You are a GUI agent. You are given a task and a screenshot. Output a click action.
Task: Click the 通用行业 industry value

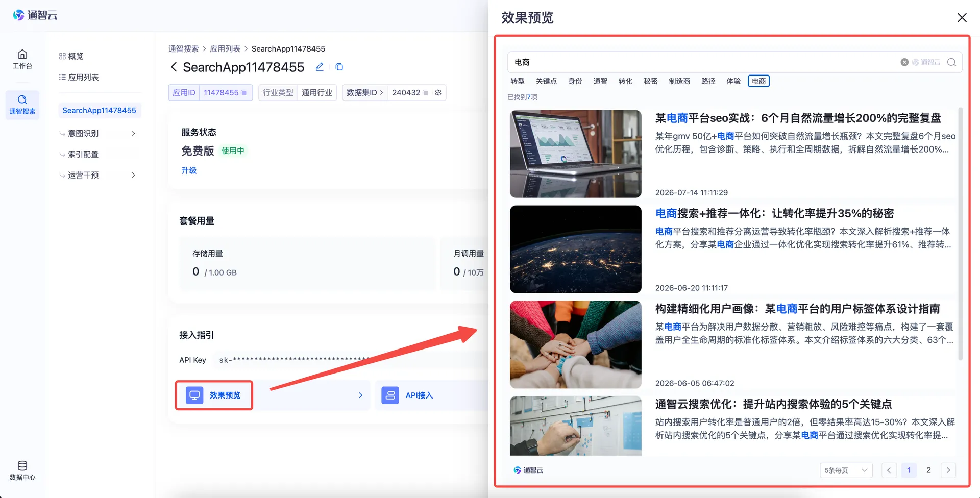[317, 92]
